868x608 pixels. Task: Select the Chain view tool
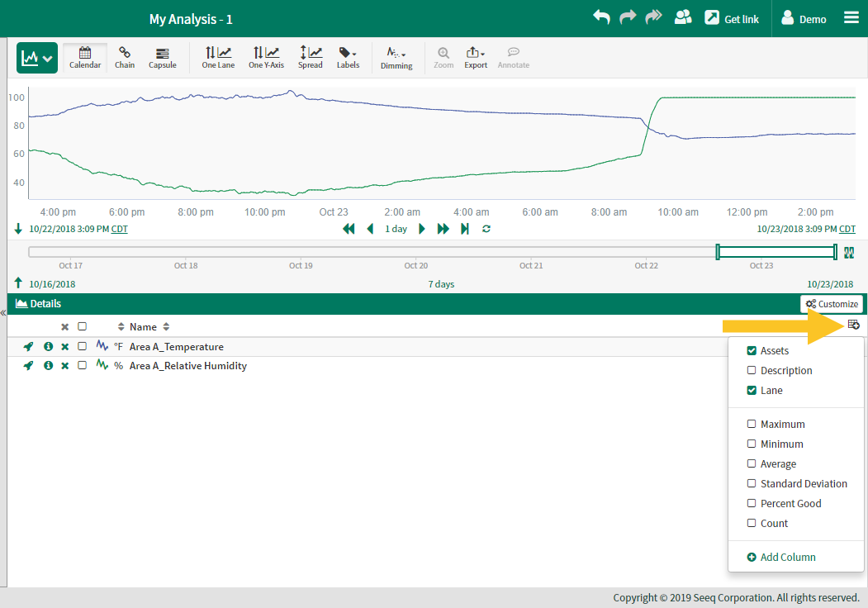point(125,58)
